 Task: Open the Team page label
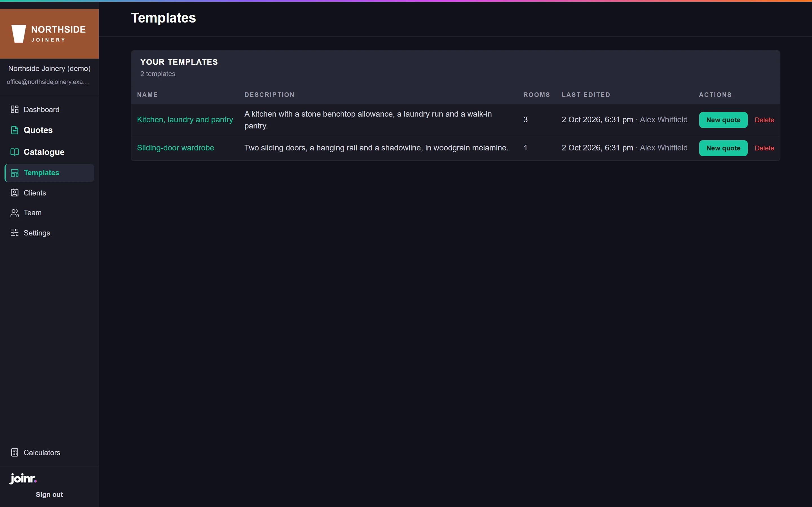(x=32, y=213)
